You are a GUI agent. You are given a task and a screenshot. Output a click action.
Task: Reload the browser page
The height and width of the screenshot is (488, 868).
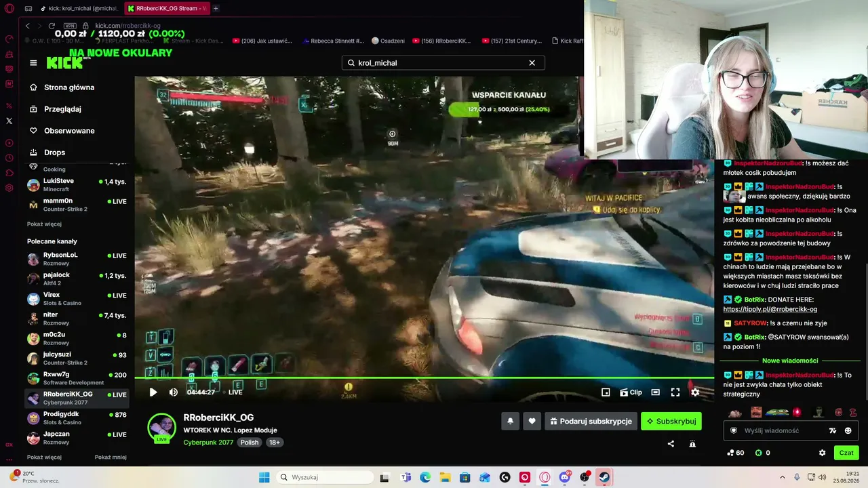[52, 26]
